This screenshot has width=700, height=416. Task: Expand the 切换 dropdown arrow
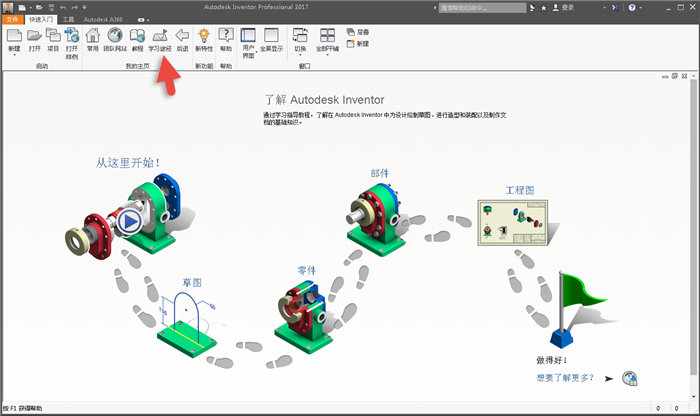tap(300, 55)
